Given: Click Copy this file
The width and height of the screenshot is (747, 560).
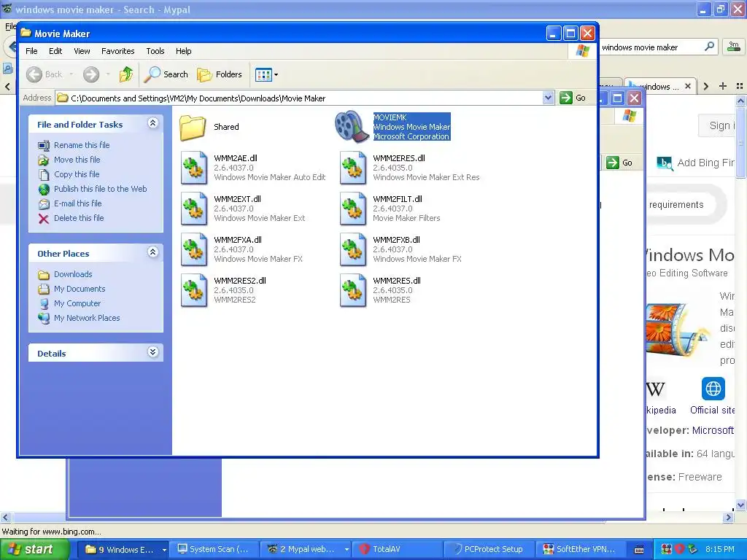Looking at the screenshot, I should coord(76,174).
